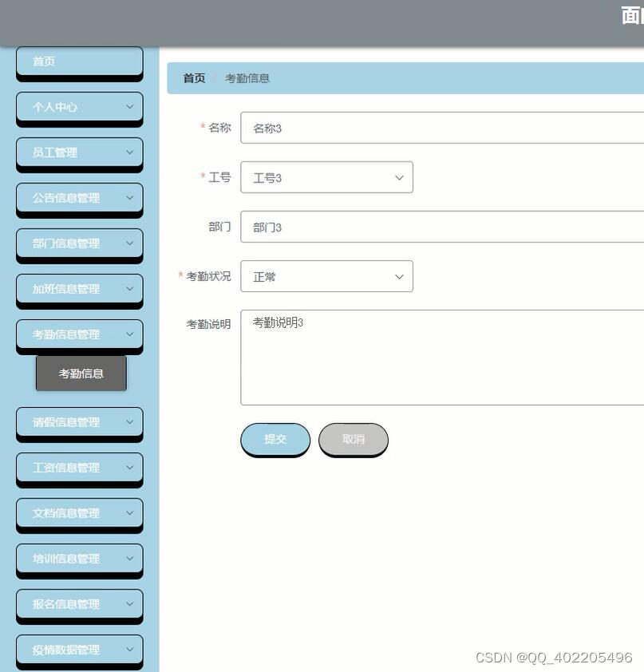
Task: Open 首页 from the breadcrumb trail
Action: (193, 77)
